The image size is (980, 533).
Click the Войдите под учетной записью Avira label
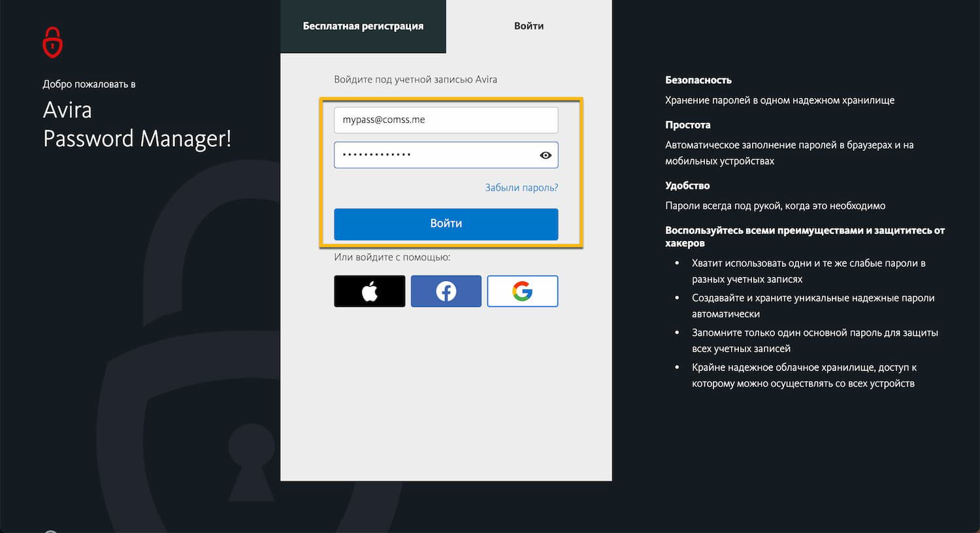[416, 80]
